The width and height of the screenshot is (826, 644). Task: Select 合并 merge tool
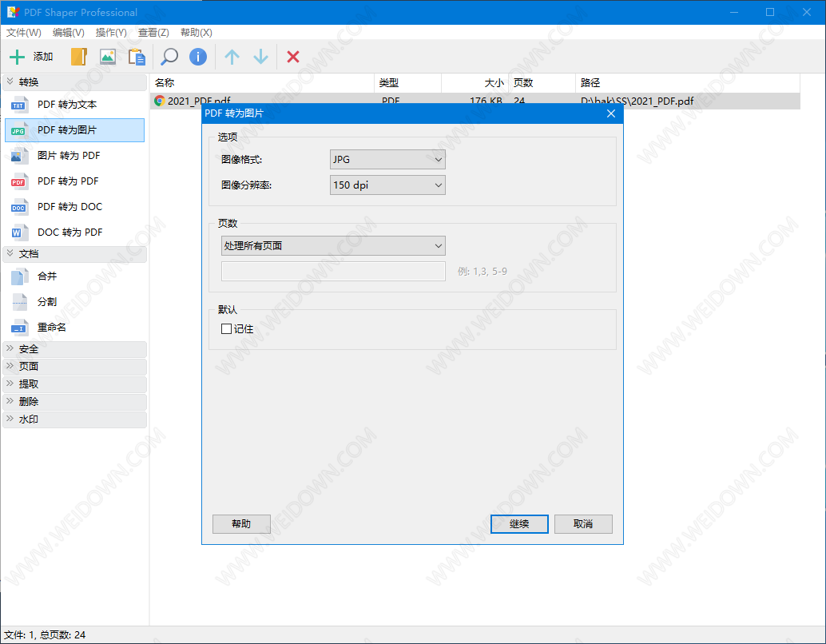(x=74, y=276)
